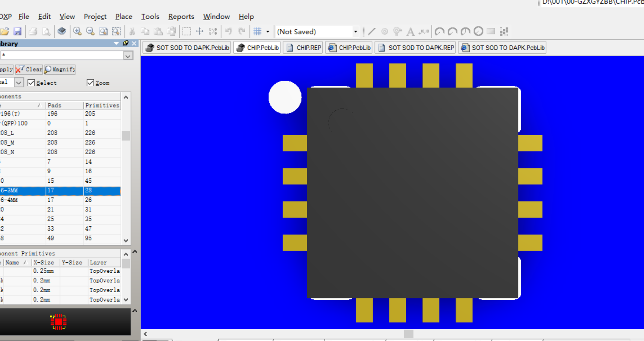Toggle the Select checkbox
This screenshot has height=341, width=644.
click(32, 83)
